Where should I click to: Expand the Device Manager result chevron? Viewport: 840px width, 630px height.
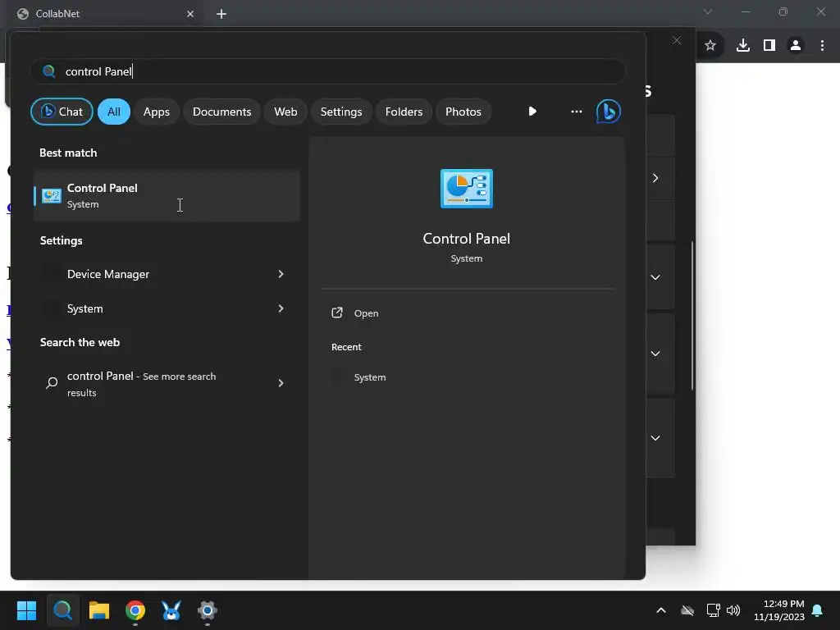(x=281, y=274)
